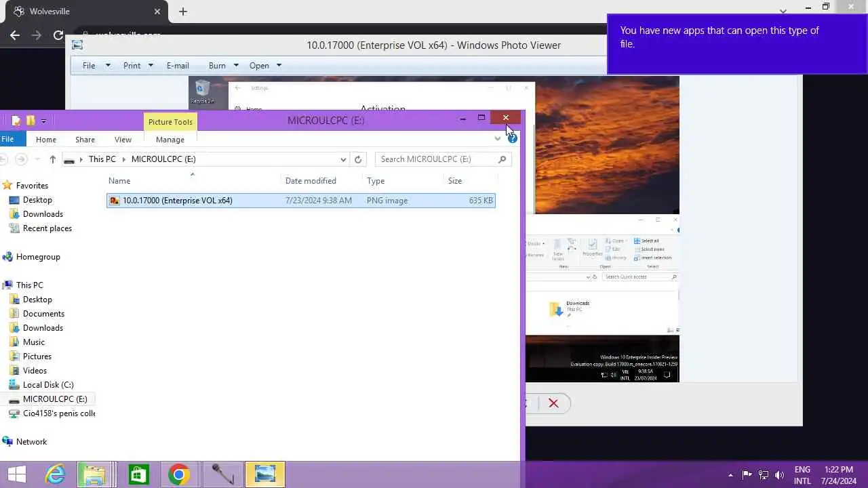Click MICROULCPC (E:) in address breadcrumb

tap(163, 159)
